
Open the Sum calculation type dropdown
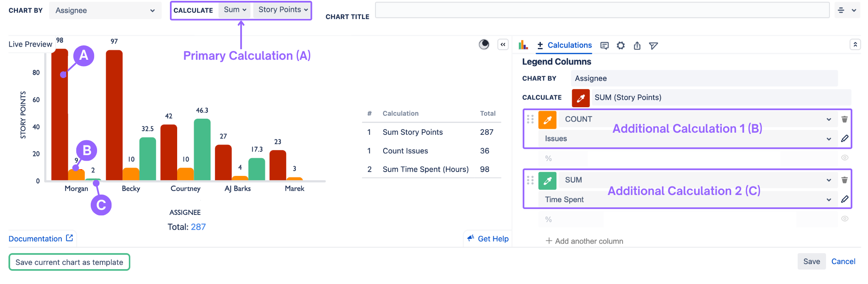235,10
